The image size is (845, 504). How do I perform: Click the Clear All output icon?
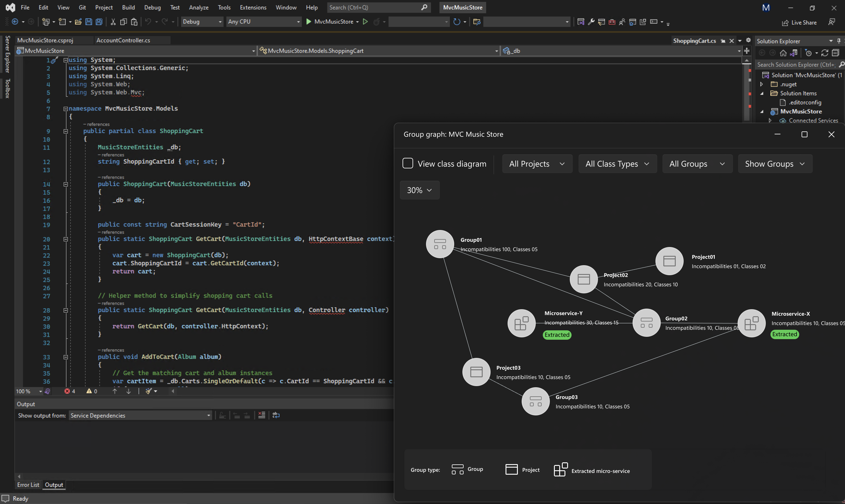point(261,415)
